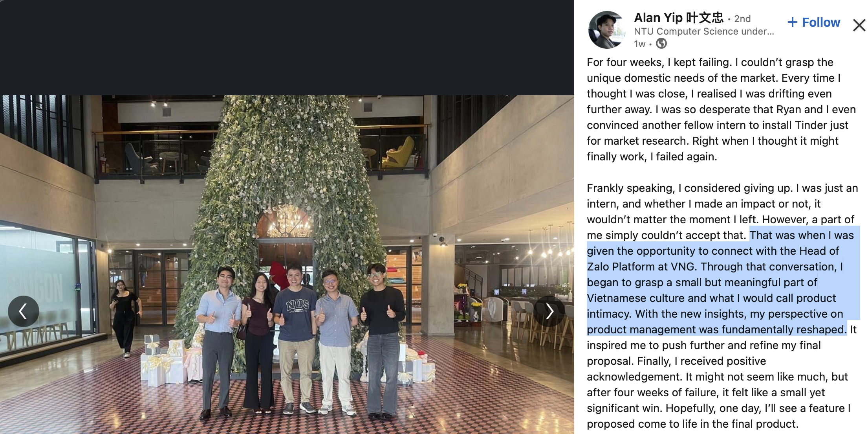Viewport: 868px width, 434px height.
Task: Click the 1w post timestamp
Action: click(x=639, y=44)
